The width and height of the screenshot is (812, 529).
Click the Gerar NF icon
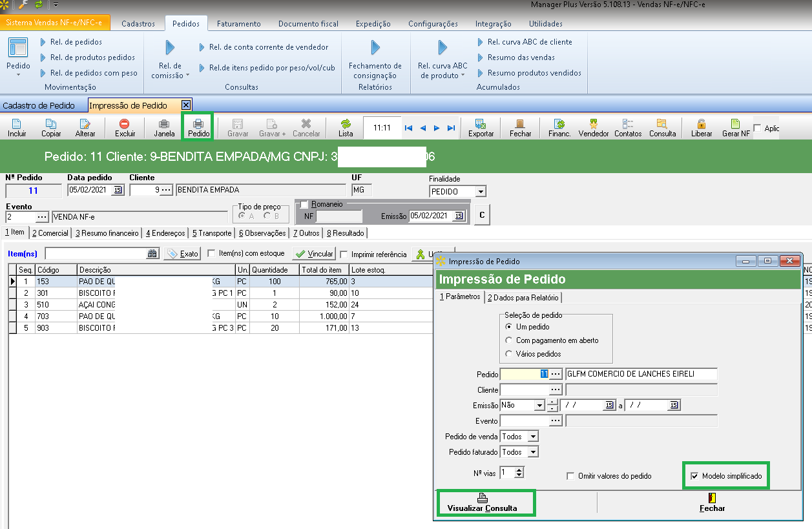pos(736,127)
